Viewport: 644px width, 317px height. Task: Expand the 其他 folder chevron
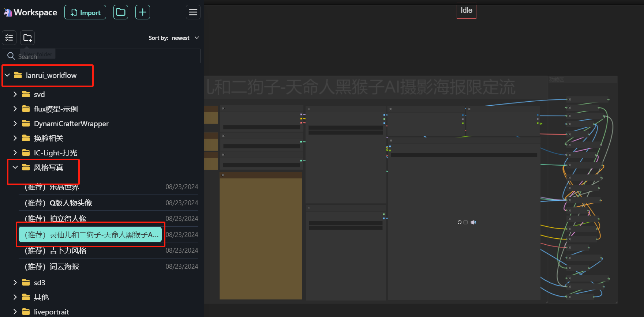click(x=15, y=297)
